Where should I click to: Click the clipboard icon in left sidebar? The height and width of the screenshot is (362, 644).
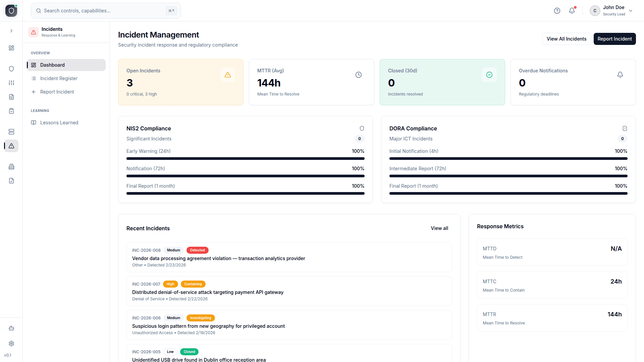[11, 111]
